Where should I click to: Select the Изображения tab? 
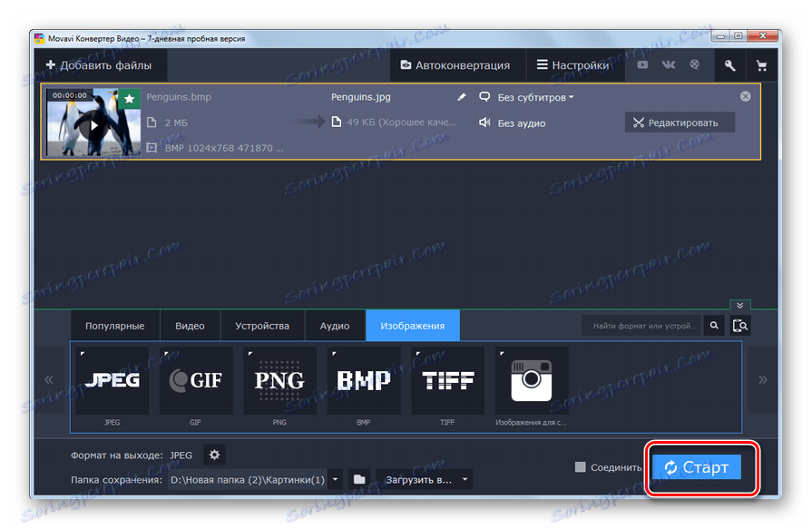click(x=413, y=326)
